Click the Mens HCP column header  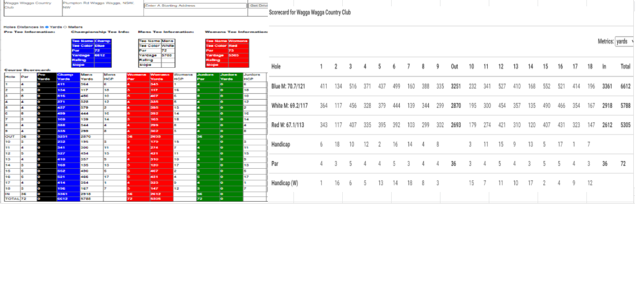[x=114, y=77]
